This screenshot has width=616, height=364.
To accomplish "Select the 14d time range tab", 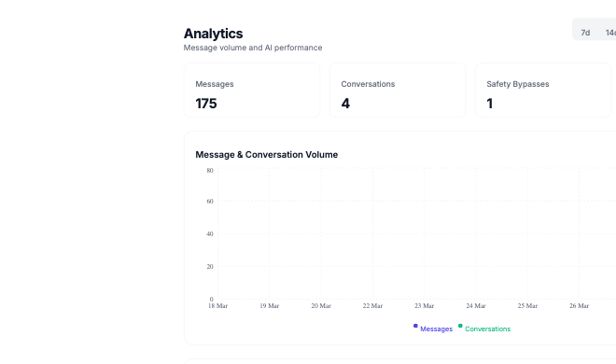I will 610,33.
